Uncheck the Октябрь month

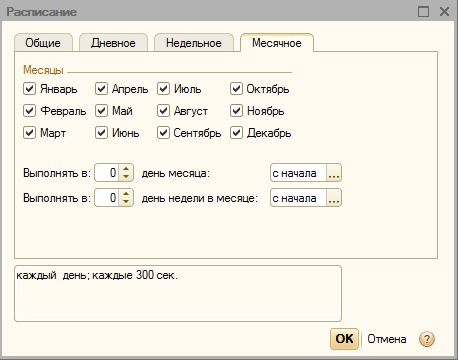click(x=236, y=89)
